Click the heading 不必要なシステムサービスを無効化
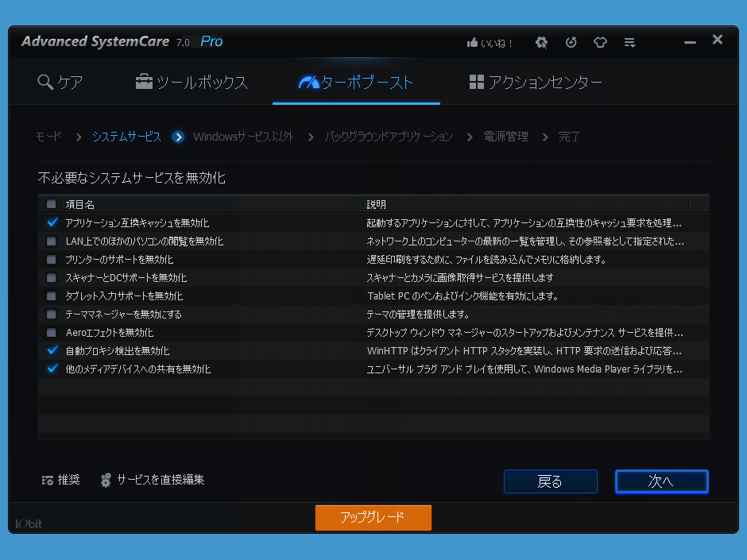The image size is (747, 560). pos(132,178)
